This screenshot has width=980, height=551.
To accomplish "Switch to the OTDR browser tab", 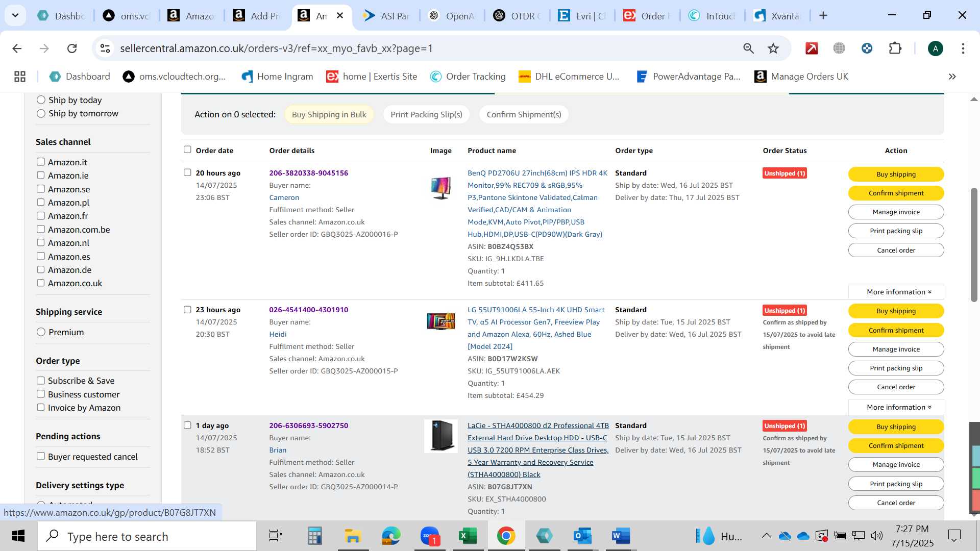I will pyautogui.click(x=517, y=16).
